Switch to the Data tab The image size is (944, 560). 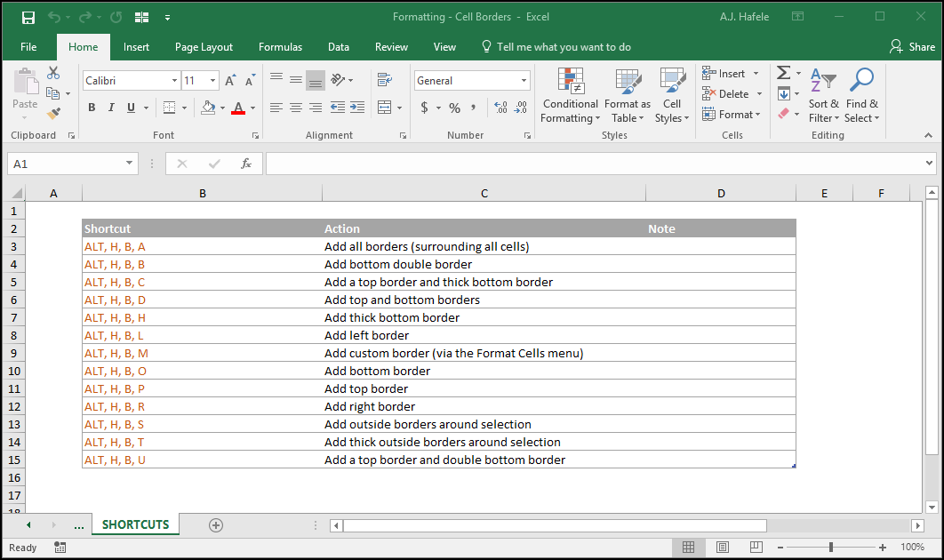pyautogui.click(x=339, y=47)
